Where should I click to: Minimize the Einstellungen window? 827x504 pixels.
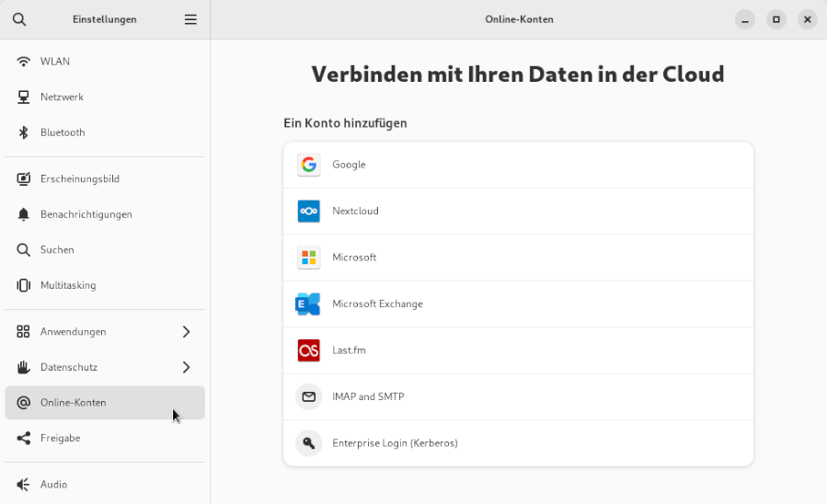pos(745,19)
